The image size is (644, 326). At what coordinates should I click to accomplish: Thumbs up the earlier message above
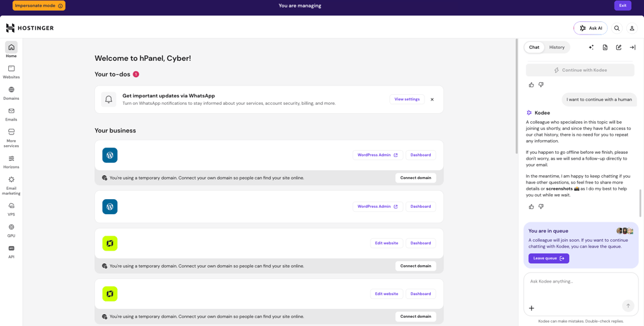pyautogui.click(x=531, y=85)
